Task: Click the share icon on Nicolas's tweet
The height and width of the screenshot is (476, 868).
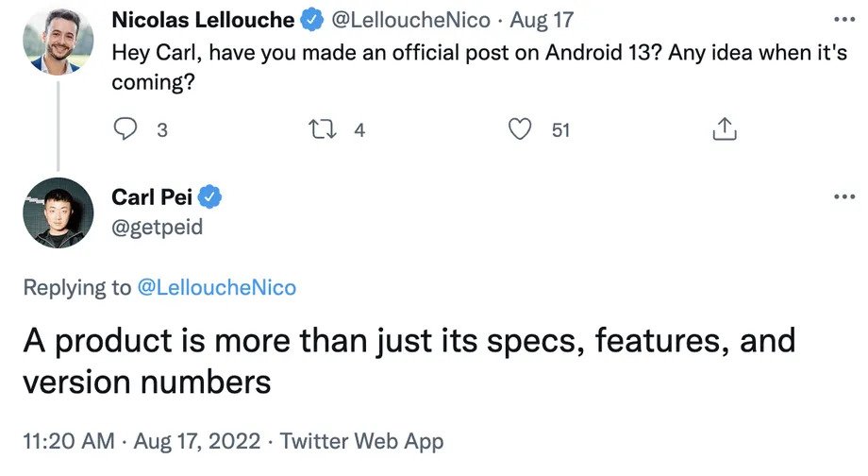Action: 724,129
